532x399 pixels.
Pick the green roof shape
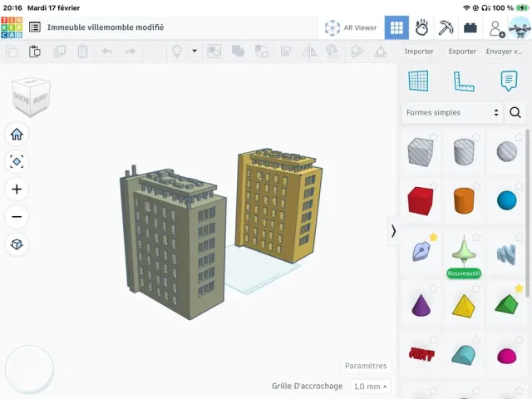click(x=506, y=304)
